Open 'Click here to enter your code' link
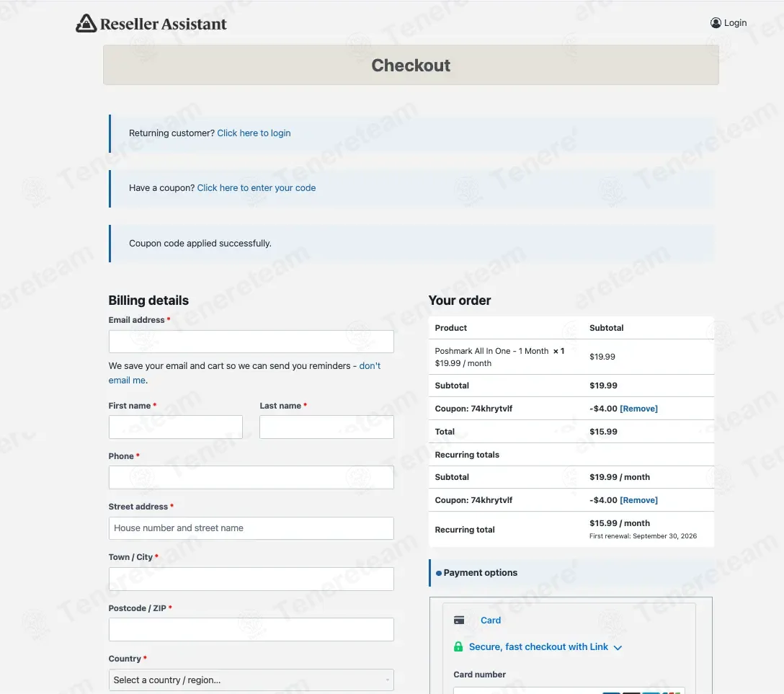 tap(256, 188)
